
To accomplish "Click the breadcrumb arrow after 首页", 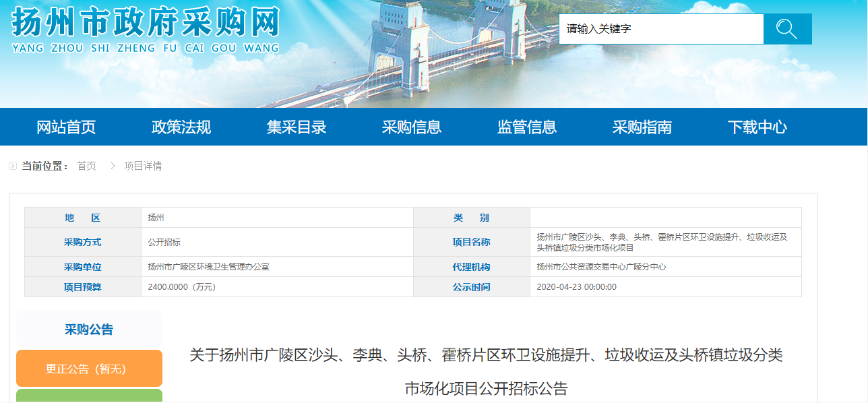I will tap(112, 166).
